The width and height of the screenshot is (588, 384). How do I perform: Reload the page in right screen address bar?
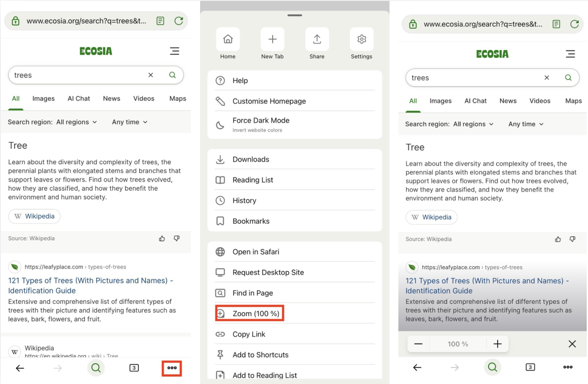575,24
